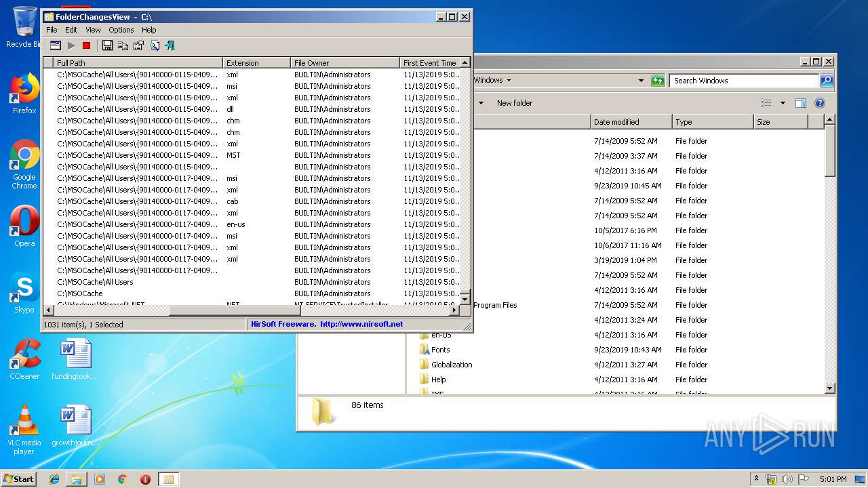
Task: Open Windows Media Player from taskbar
Action: [100, 479]
